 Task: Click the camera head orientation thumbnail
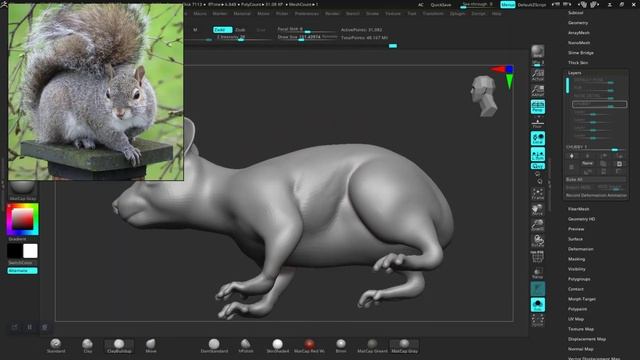[484, 96]
